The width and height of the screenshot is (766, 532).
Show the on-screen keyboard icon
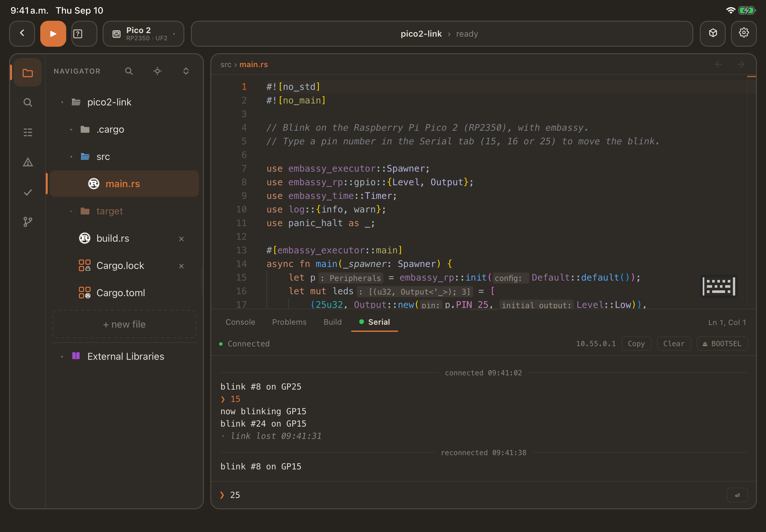(719, 286)
